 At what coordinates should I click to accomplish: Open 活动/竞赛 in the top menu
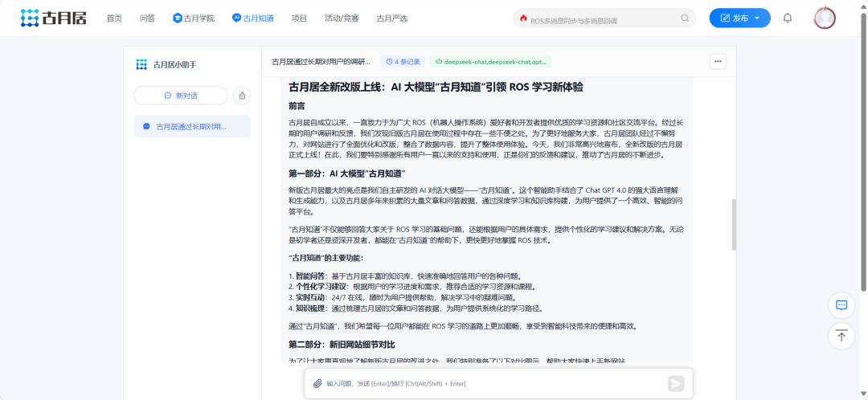click(342, 18)
